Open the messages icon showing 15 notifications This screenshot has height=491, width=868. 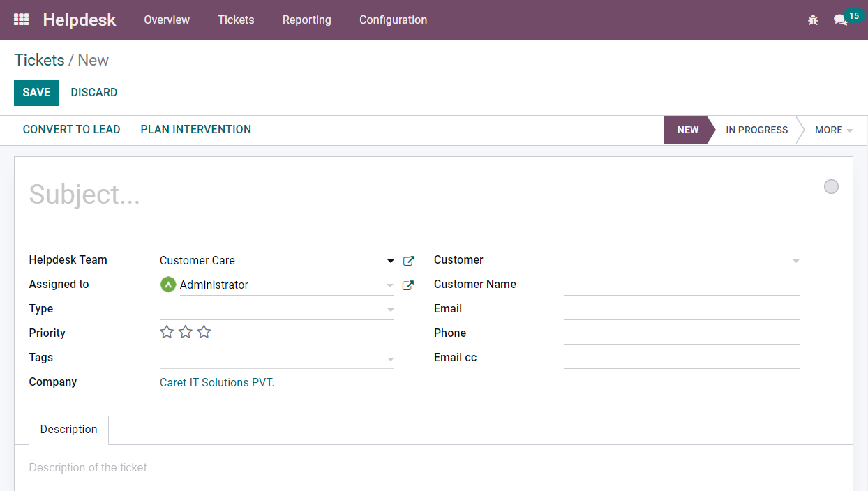tap(841, 20)
